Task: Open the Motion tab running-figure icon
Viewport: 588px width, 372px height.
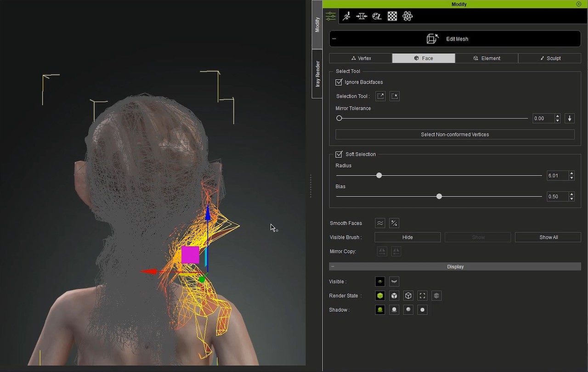Action: coord(346,17)
